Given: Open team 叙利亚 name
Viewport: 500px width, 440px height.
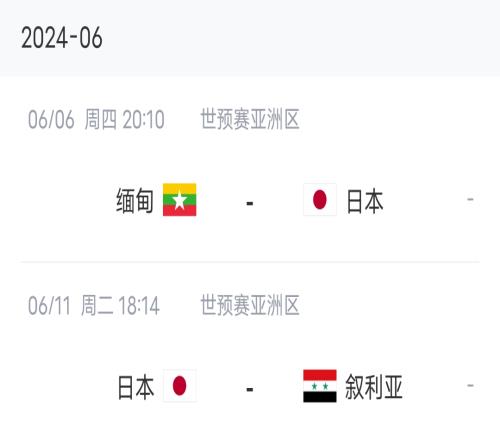Looking at the screenshot, I should (x=374, y=387).
